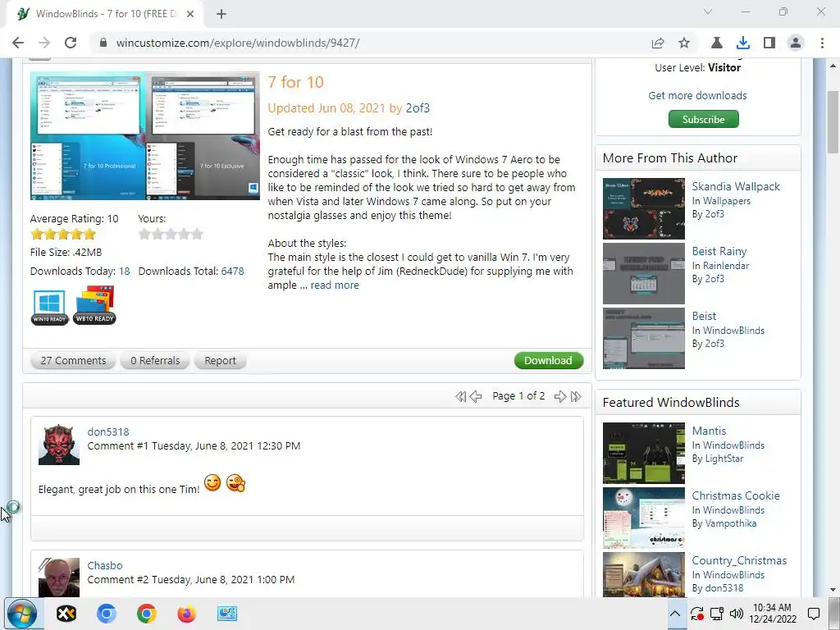Jump to last comments page
Screen dimensions: 840x630
[x=576, y=396]
